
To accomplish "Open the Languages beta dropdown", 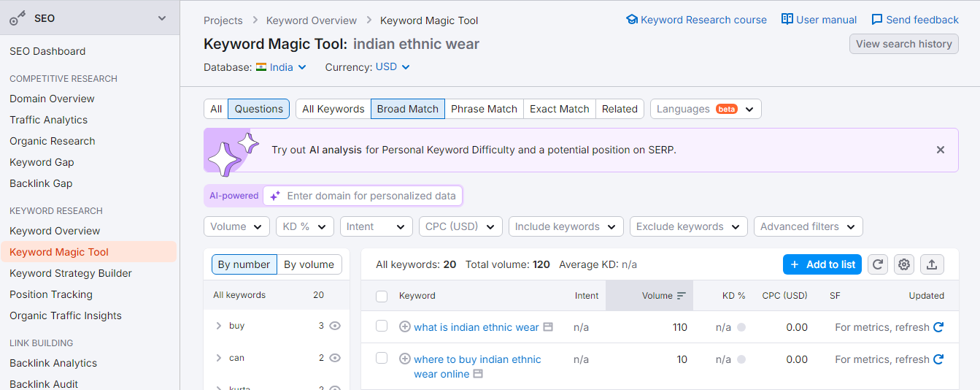I will (x=706, y=109).
